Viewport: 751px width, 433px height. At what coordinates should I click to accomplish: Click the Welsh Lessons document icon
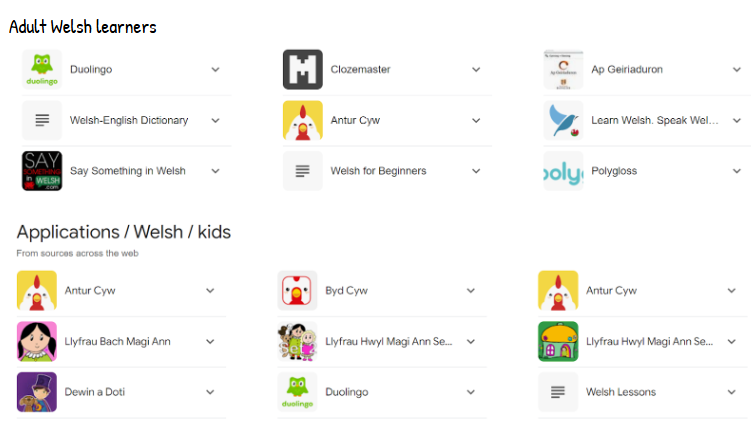point(558,392)
